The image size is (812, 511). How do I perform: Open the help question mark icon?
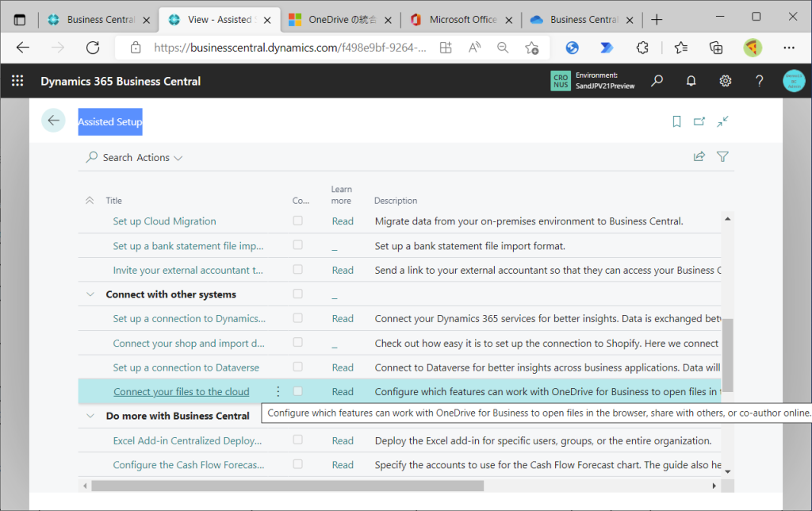pyautogui.click(x=759, y=81)
